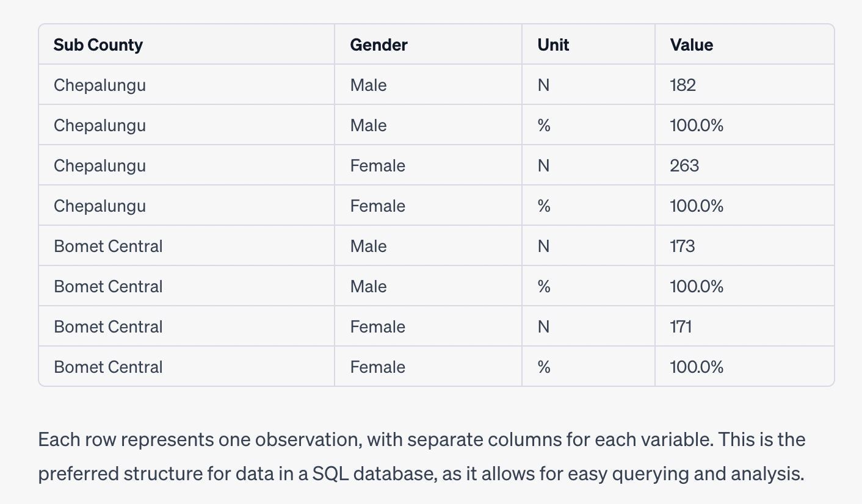
Task: Click first Bomet Central sub county cell
Action: point(108,246)
